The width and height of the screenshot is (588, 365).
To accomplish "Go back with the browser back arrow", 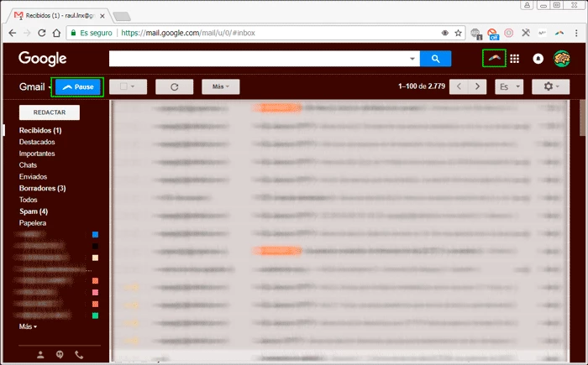I will click(x=13, y=33).
